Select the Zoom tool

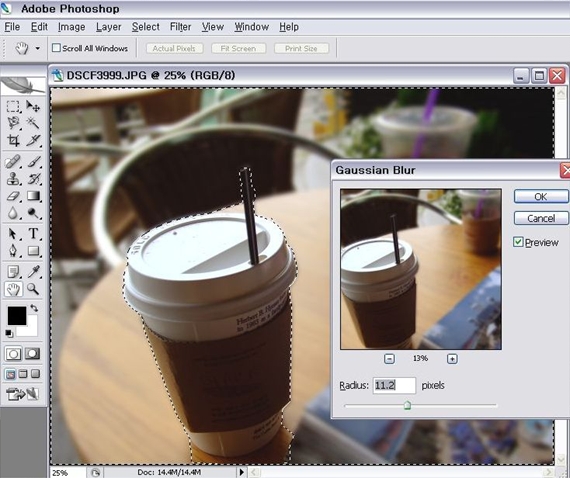33,289
